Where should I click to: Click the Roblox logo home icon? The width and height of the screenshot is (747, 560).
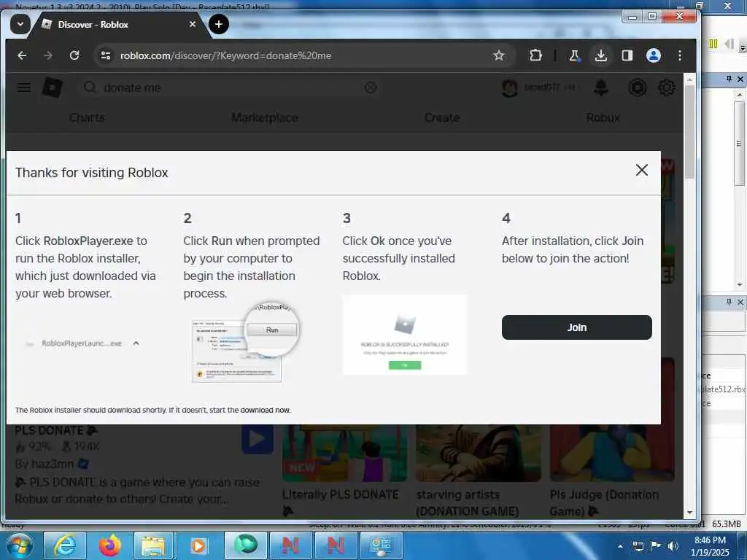click(x=53, y=87)
